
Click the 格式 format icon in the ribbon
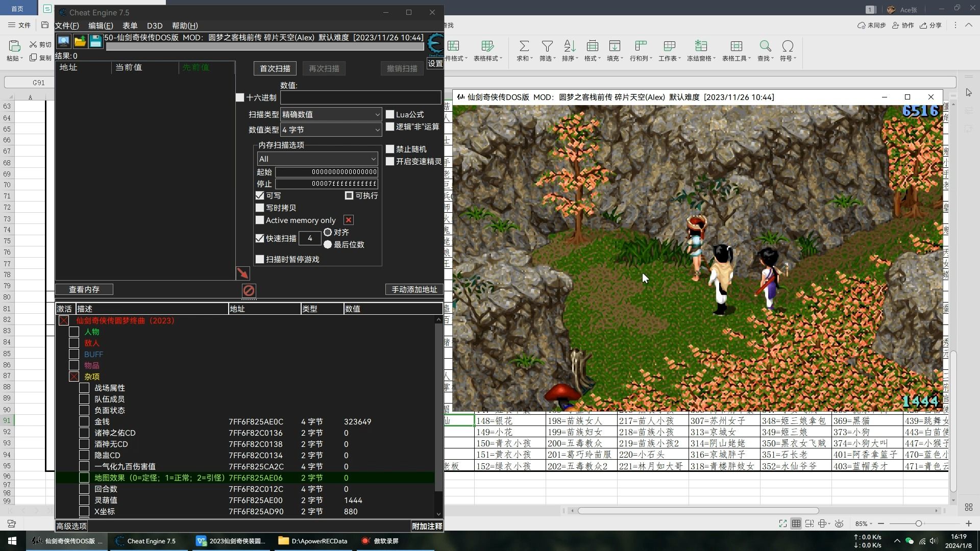click(592, 46)
